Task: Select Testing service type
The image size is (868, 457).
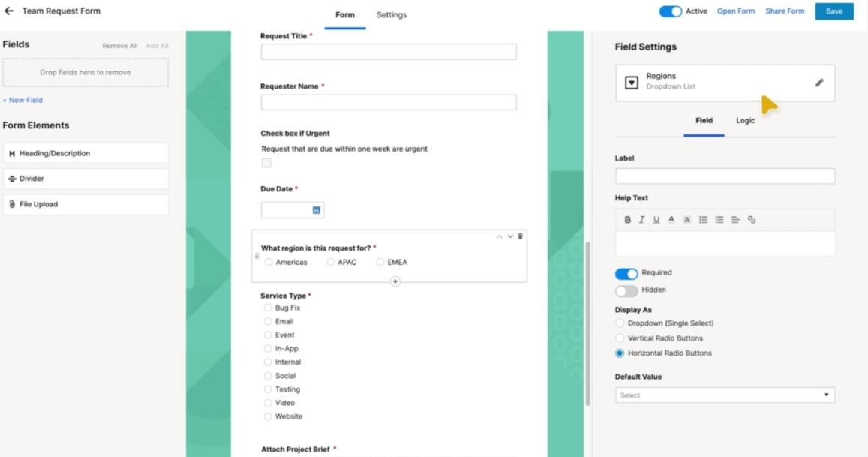Action: click(267, 389)
